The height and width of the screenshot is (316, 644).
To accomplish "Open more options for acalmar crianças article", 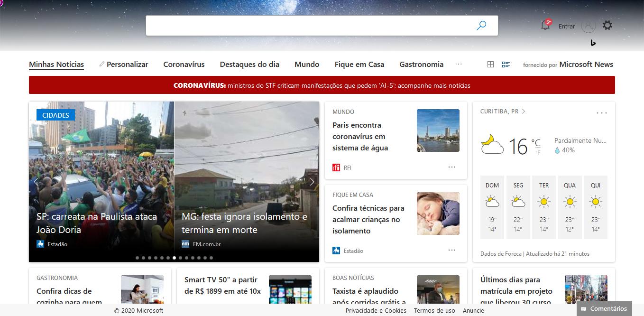I will 452,250.
